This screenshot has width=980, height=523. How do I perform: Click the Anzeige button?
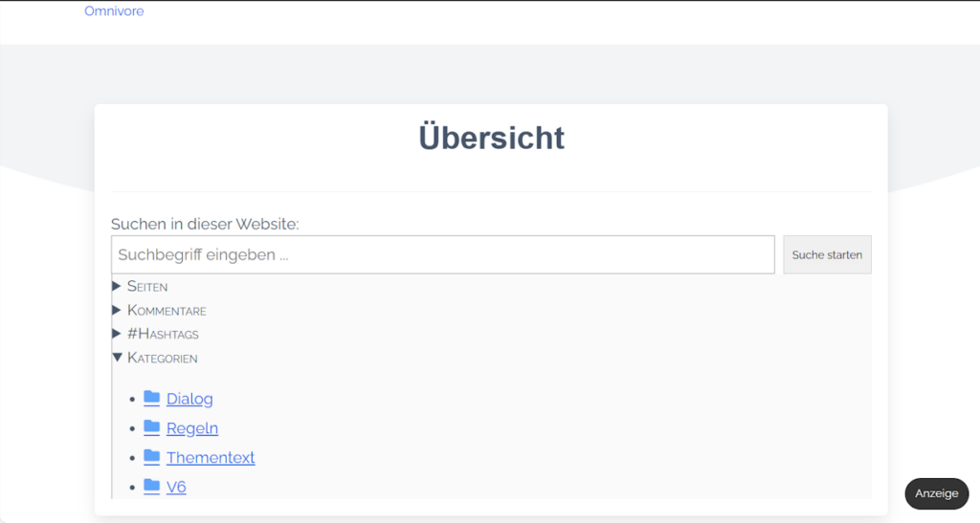pos(936,493)
